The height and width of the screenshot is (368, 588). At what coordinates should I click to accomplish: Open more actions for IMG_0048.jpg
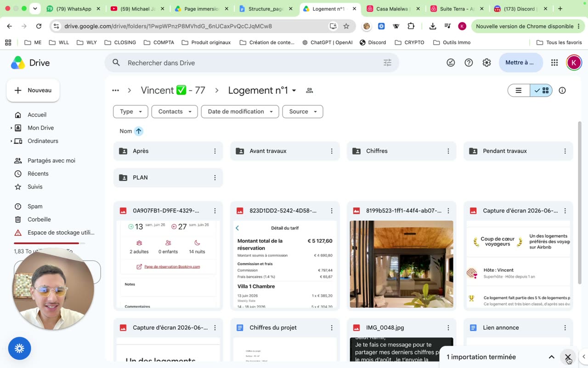pyautogui.click(x=448, y=328)
